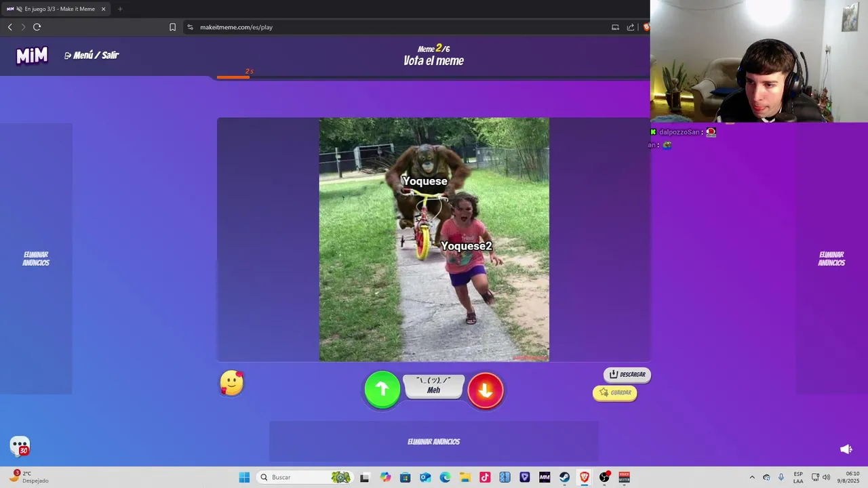Downvote the meme with red arrow
This screenshot has height=488, width=868.
[486, 390]
